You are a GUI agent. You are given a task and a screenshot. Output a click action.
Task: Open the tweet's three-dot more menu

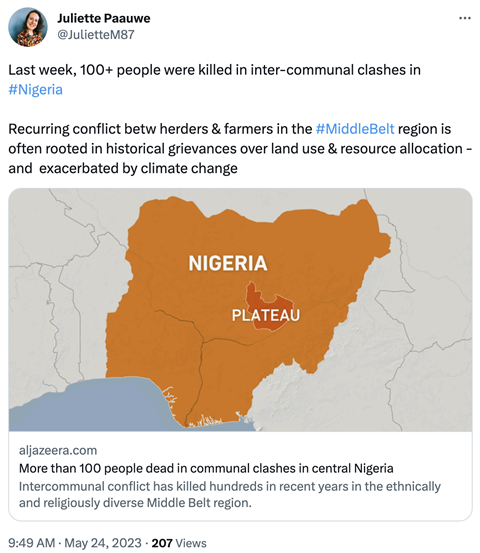point(464,18)
